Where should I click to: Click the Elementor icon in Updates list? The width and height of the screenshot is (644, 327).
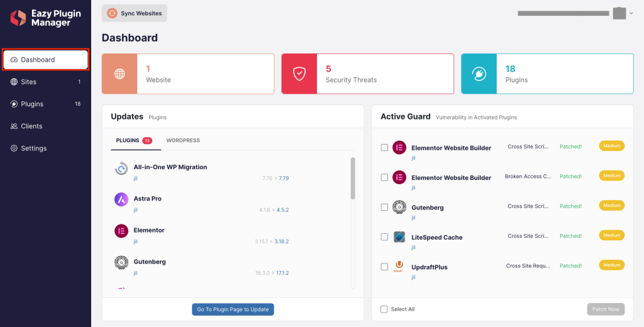(x=121, y=231)
